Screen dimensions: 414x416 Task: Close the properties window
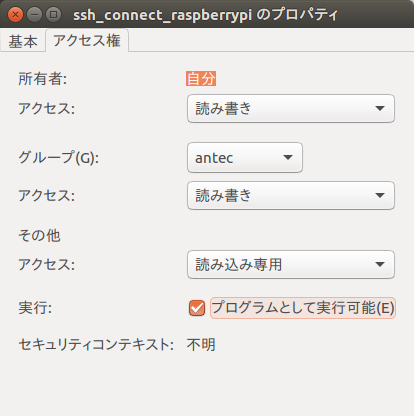coord(15,15)
